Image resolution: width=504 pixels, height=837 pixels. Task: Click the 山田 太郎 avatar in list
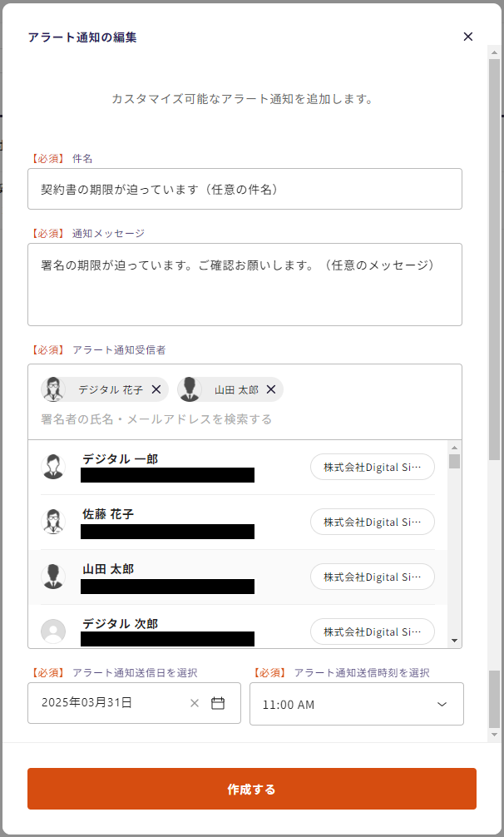click(53, 577)
